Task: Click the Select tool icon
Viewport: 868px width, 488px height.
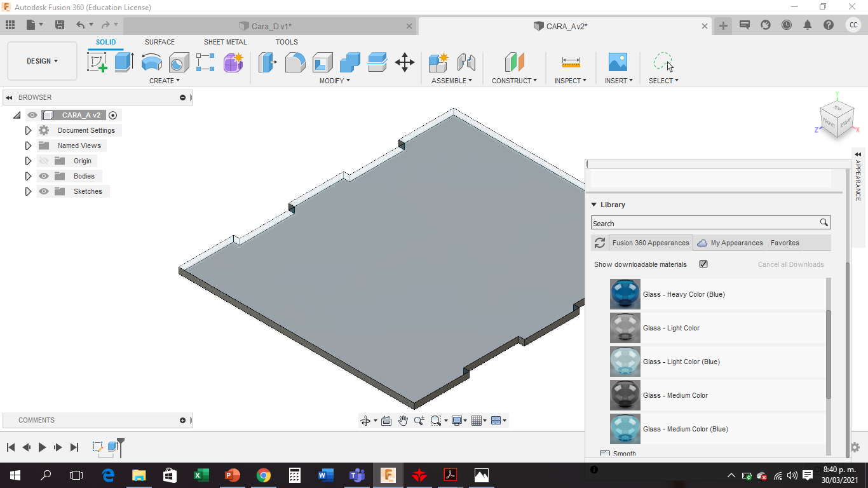Action: (663, 62)
